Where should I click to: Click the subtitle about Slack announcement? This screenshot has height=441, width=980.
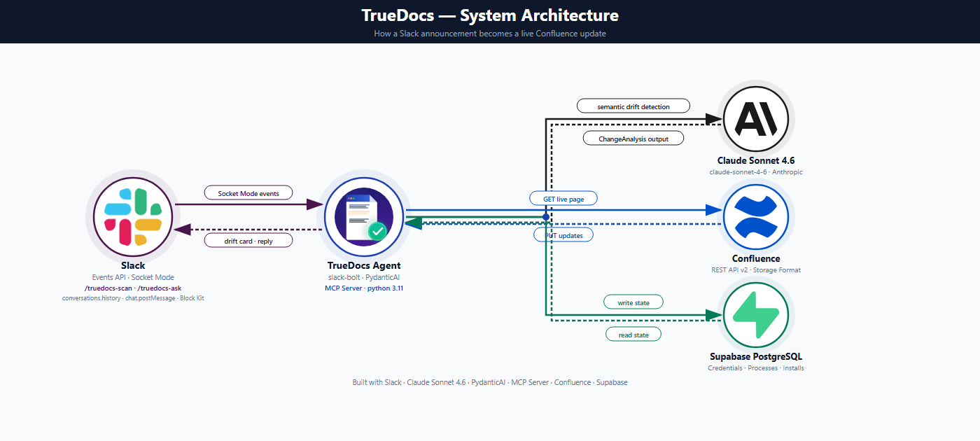[x=490, y=34]
